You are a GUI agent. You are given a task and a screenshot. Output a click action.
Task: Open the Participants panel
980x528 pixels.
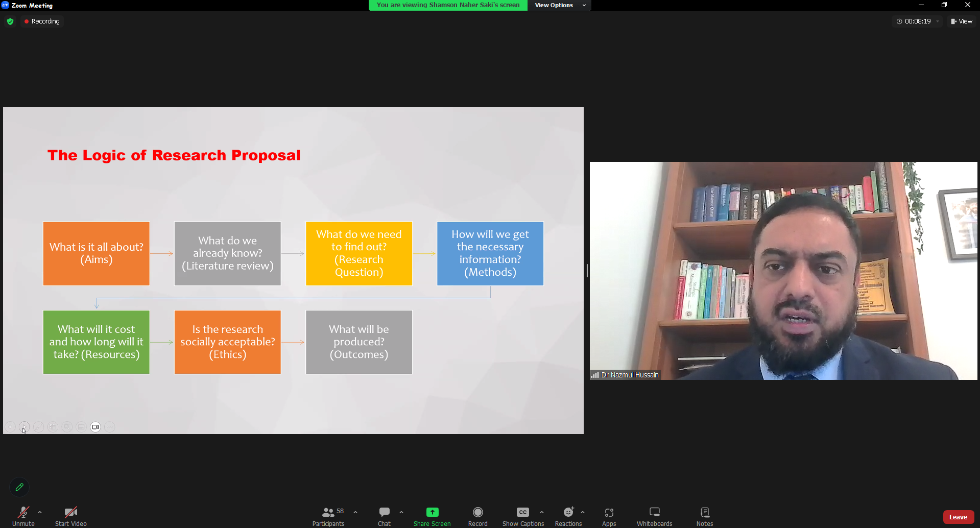pyautogui.click(x=328, y=516)
